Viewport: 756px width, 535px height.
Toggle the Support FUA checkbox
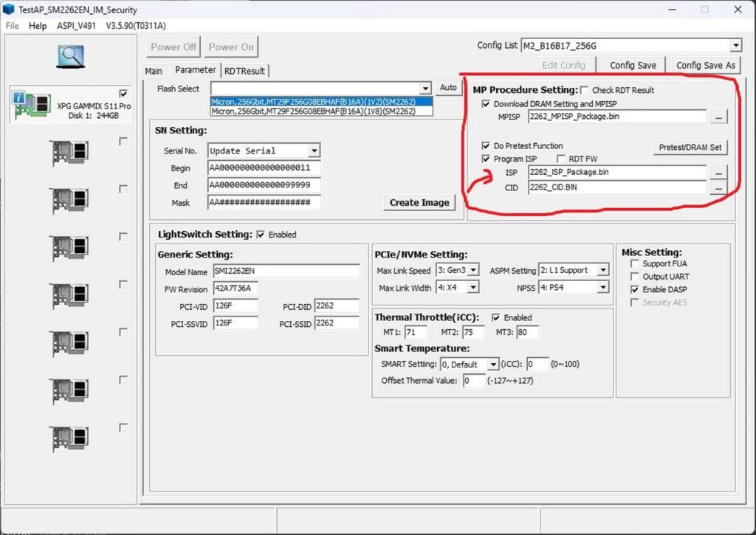pyautogui.click(x=634, y=263)
